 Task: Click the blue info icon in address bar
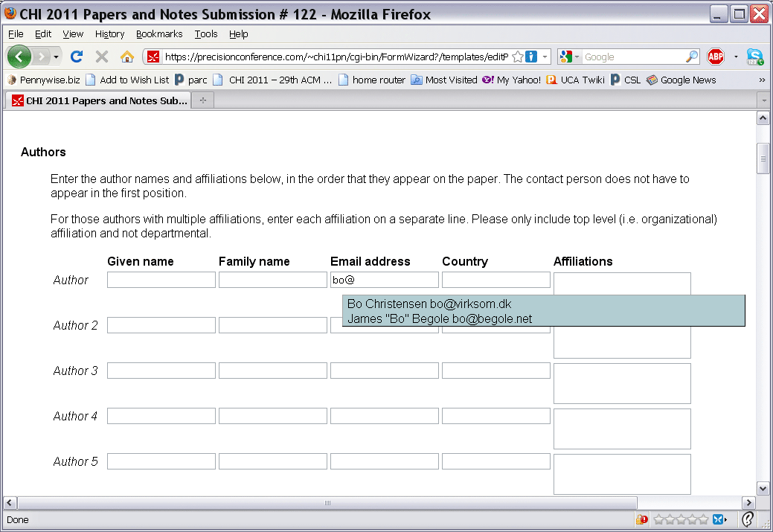531,57
